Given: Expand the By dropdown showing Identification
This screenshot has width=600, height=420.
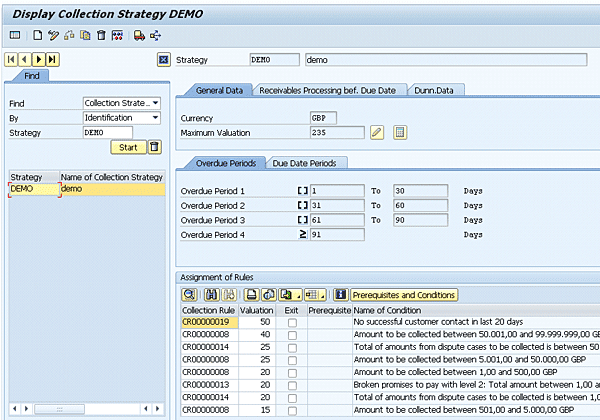Looking at the screenshot, I should [x=121, y=117].
